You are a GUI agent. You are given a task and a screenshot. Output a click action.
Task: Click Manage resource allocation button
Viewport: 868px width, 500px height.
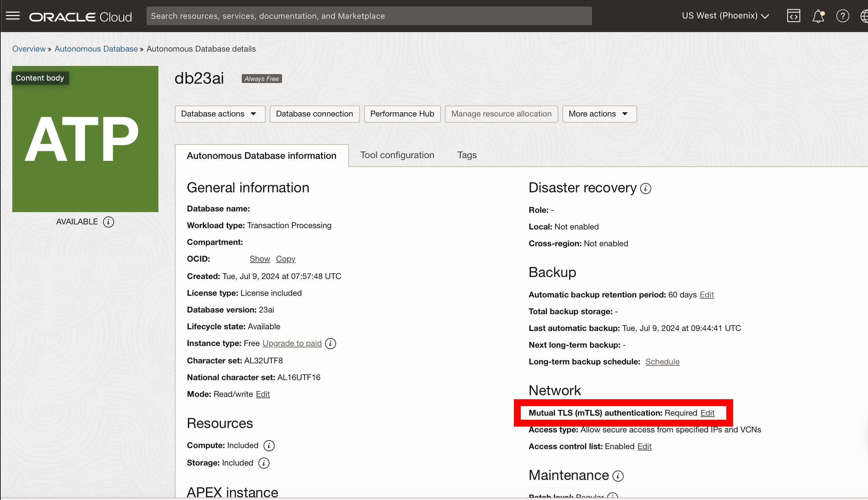click(501, 114)
